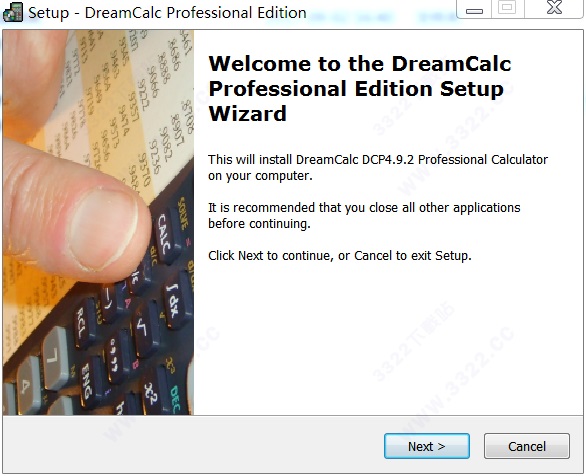Click the CALC key in the wizard photo

pos(165,234)
